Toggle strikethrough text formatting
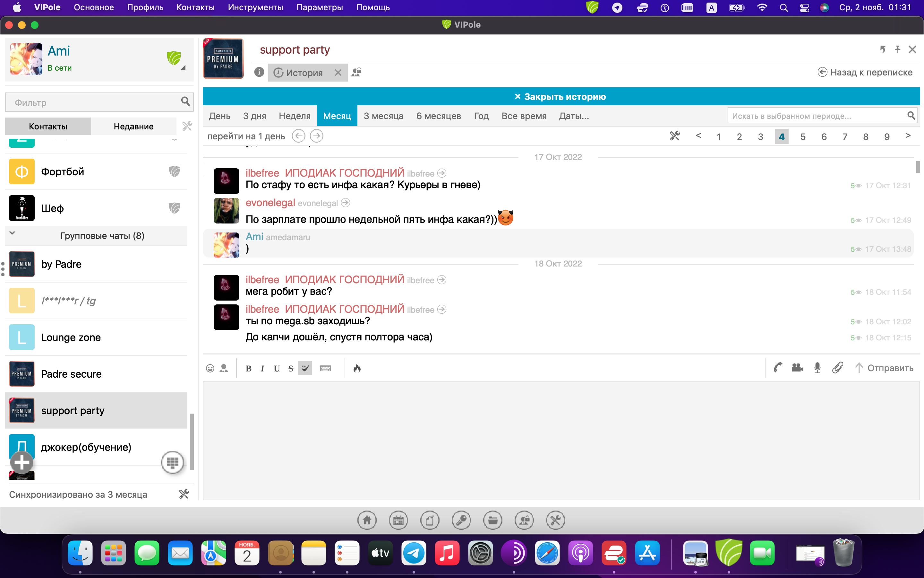 [291, 369]
